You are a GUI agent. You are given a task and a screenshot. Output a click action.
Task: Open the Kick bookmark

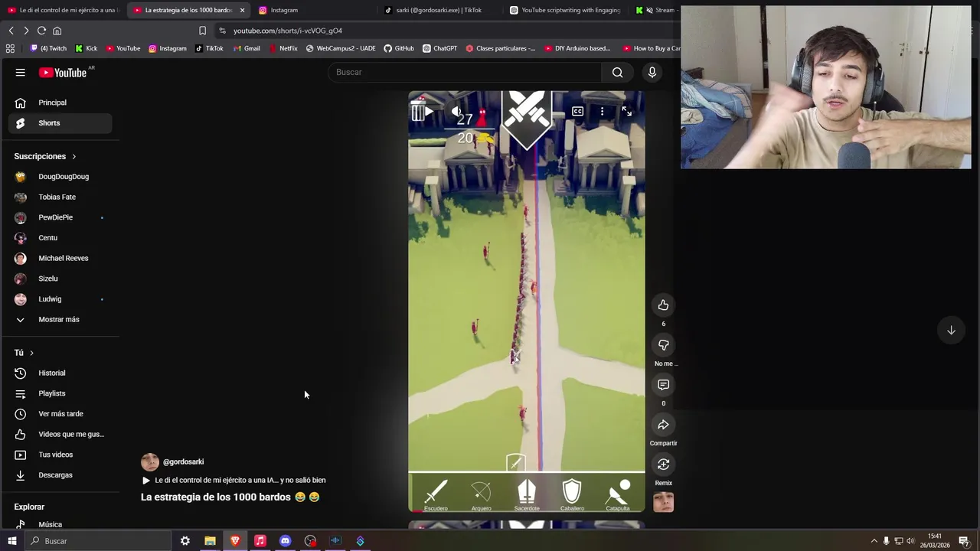tap(87, 48)
